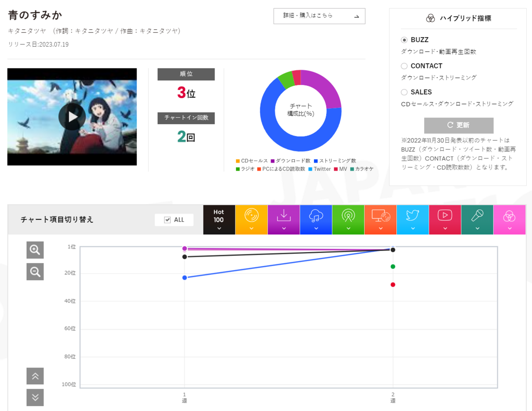The height and width of the screenshot is (411, 532).
Task: Click the black data point at week 2
Action: [x=393, y=250]
